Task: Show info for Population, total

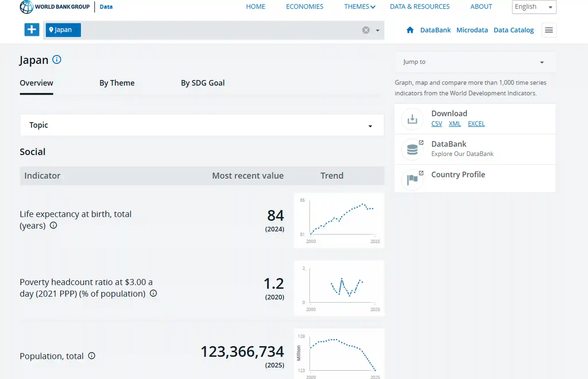Action: pyautogui.click(x=92, y=356)
